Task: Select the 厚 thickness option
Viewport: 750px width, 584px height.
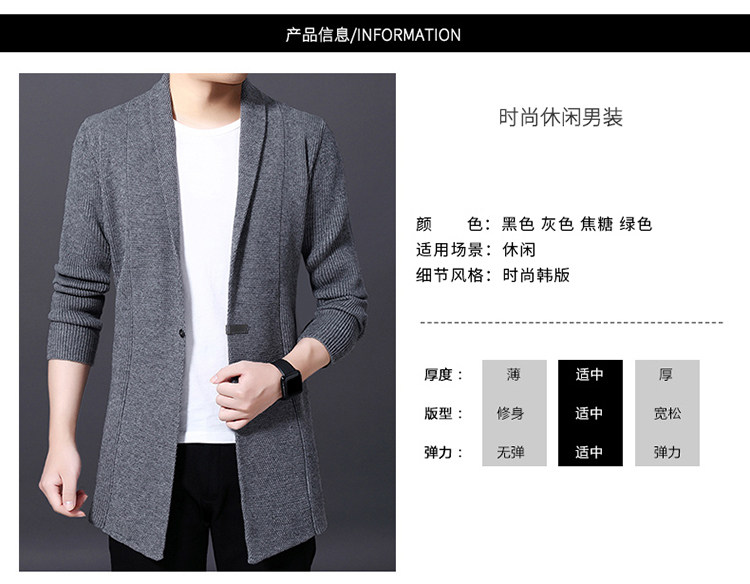Action: tap(666, 374)
